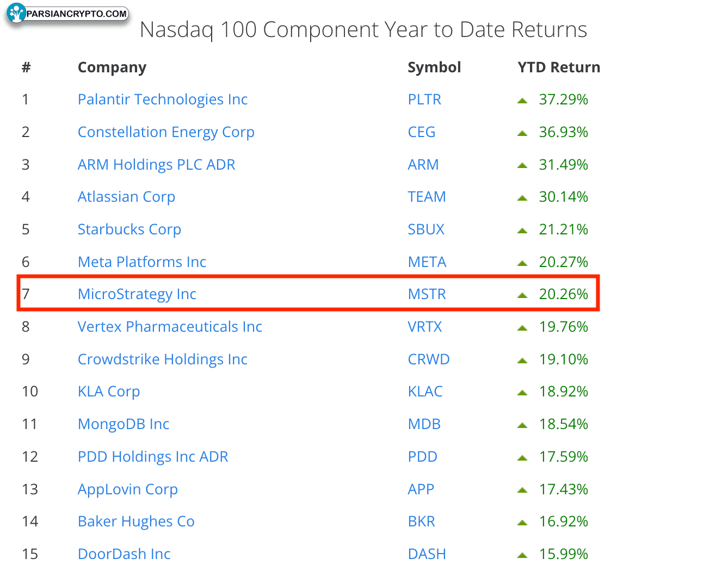The width and height of the screenshot is (728, 571).
Task: Click the Nasdaq 100 Component page title
Action: [363, 30]
